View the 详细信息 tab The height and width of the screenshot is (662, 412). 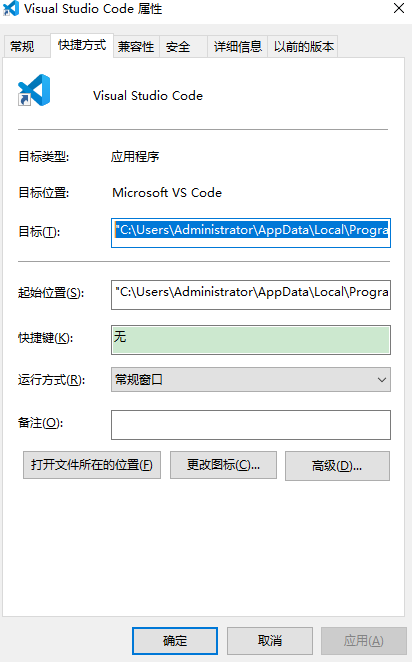(x=238, y=46)
